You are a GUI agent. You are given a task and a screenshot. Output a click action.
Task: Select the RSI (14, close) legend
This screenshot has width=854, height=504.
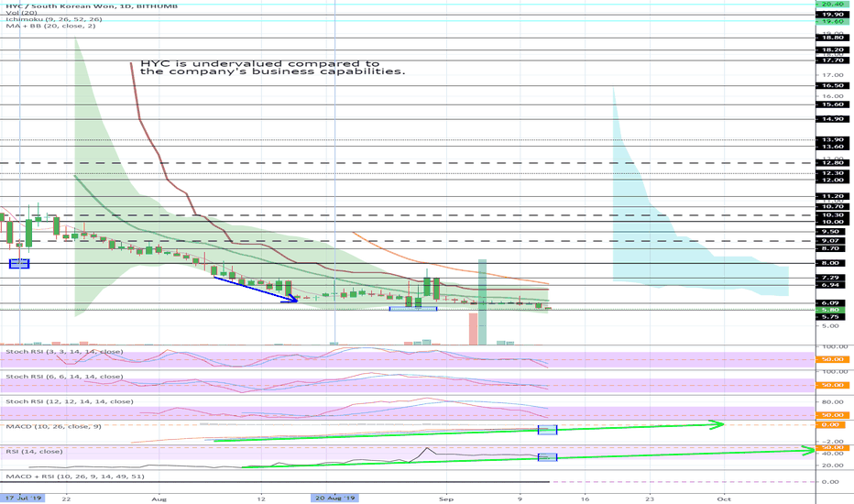click(34, 452)
